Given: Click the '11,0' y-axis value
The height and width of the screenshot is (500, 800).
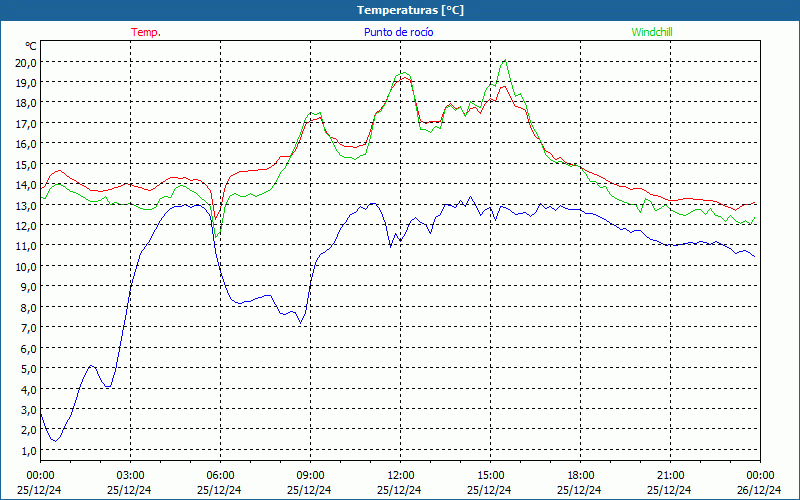Looking at the screenshot, I should pos(27,246).
